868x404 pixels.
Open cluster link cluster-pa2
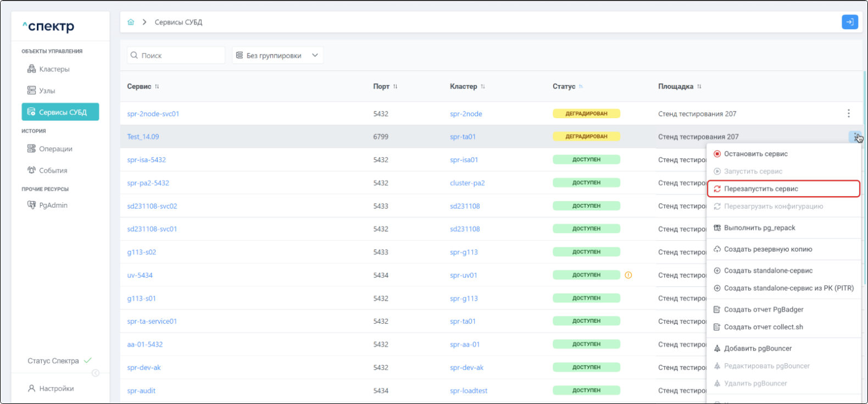[x=468, y=183]
